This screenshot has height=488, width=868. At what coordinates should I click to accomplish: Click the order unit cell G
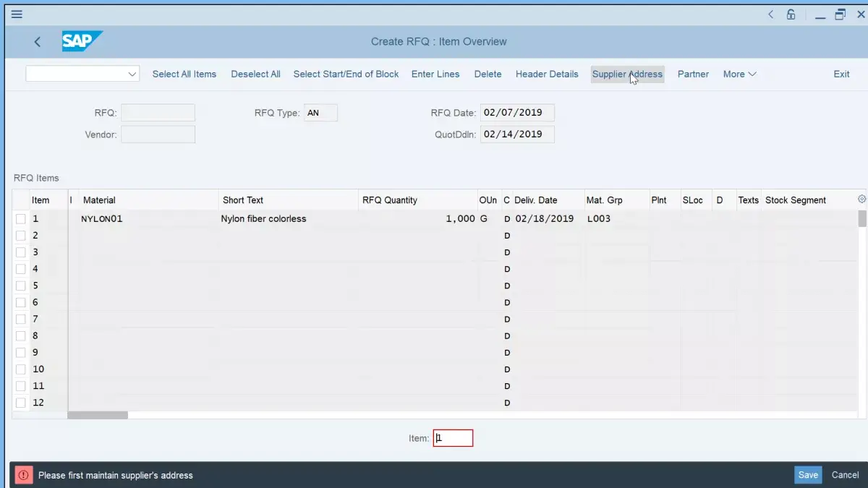pos(488,219)
